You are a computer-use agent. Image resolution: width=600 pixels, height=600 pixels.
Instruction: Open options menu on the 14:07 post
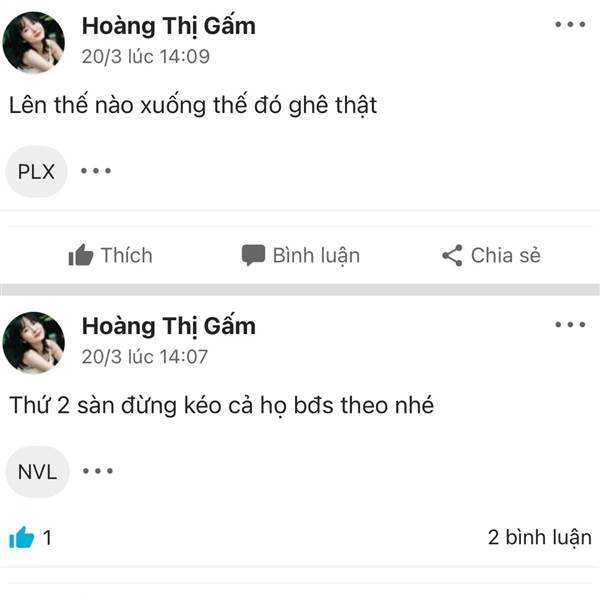coord(570,324)
